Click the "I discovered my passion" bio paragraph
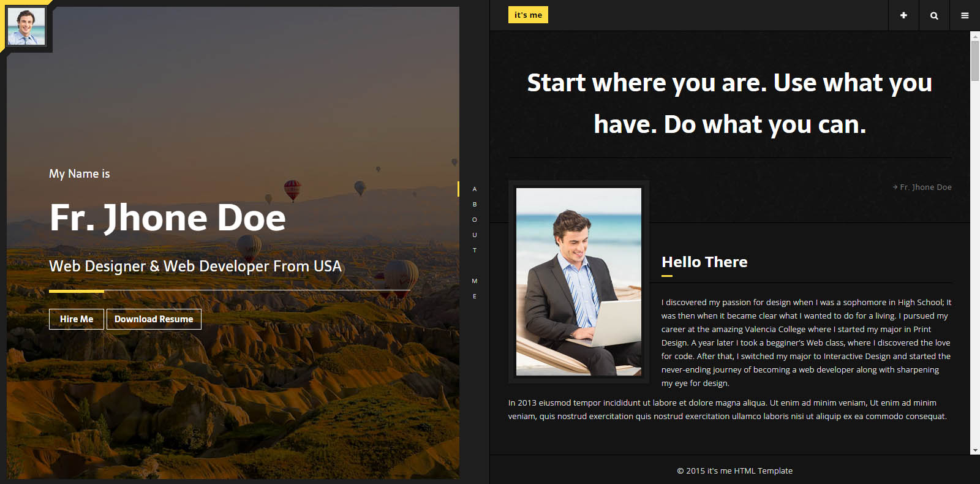 [805, 342]
